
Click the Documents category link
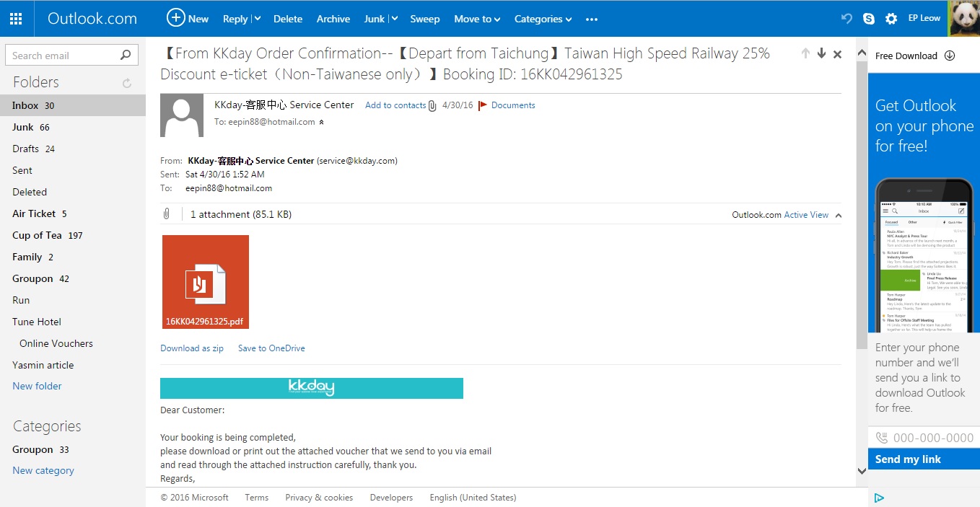pyautogui.click(x=513, y=105)
